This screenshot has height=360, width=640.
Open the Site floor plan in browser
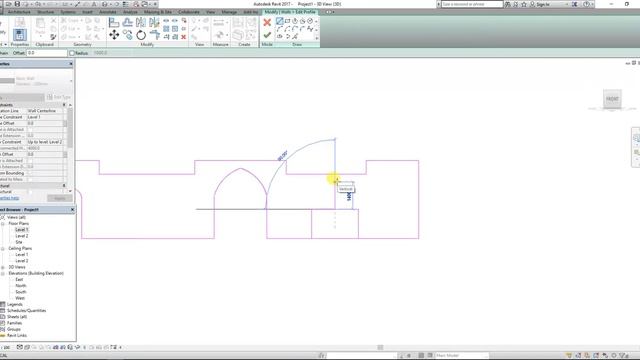pos(19,242)
